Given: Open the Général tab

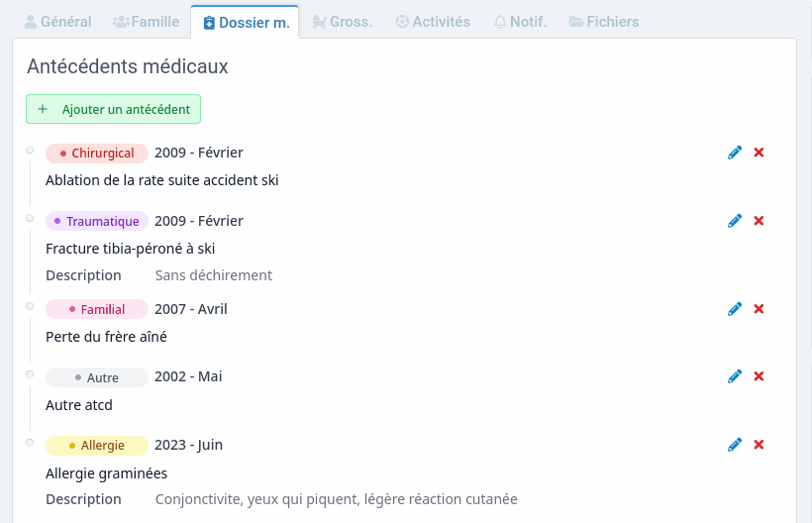Looking at the screenshot, I should click(x=57, y=22).
